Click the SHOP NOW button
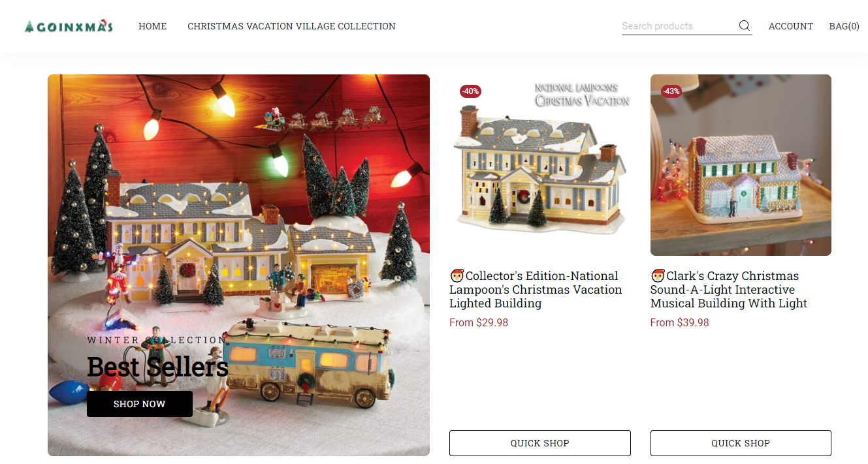868x464 pixels. 140,404
